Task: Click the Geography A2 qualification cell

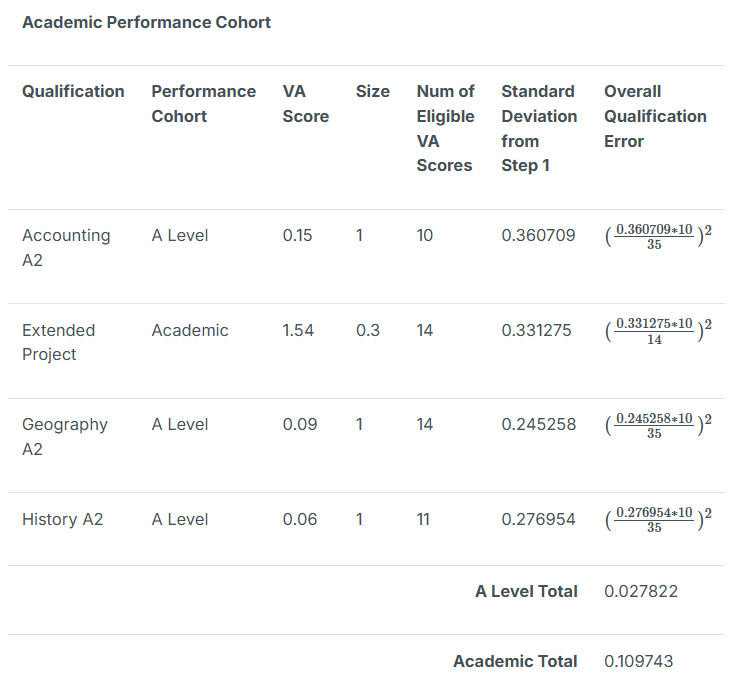Action: pos(64,437)
